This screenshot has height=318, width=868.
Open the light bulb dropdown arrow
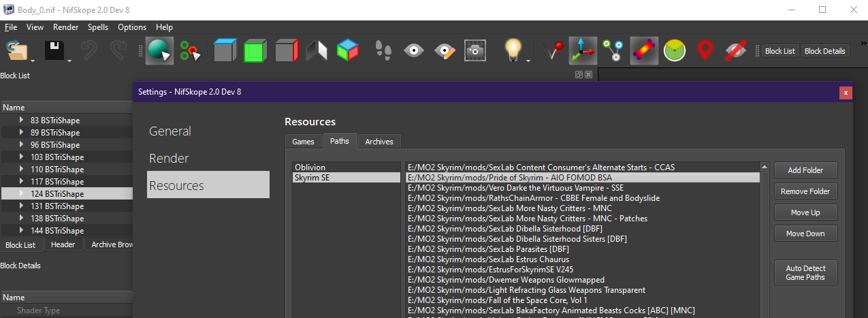click(528, 60)
